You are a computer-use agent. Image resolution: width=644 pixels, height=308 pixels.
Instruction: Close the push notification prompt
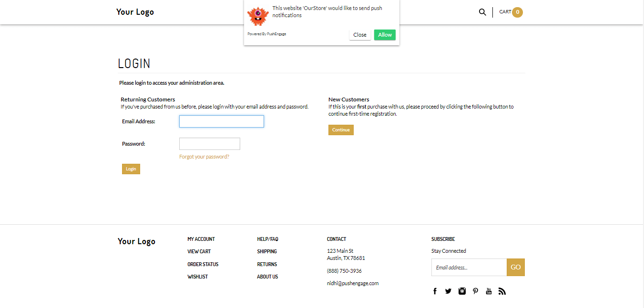point(360,35)
